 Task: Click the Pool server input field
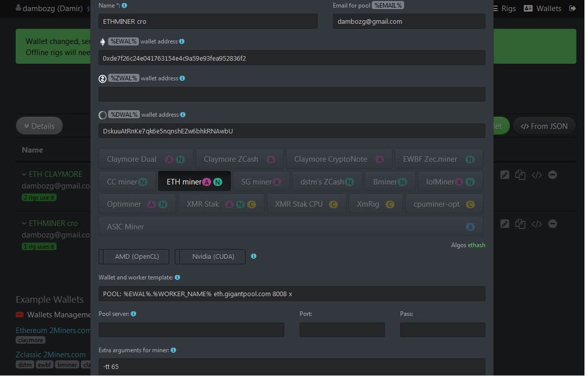191,330
